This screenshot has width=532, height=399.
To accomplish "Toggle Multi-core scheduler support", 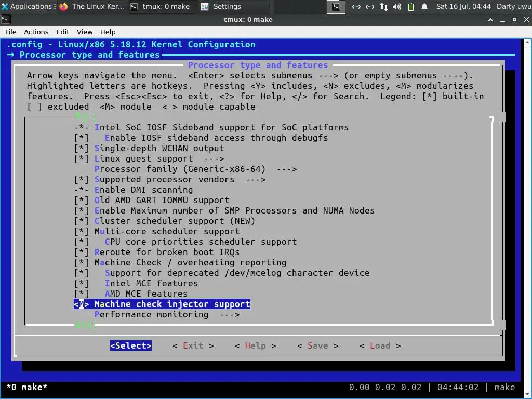I will pos(157,231).
